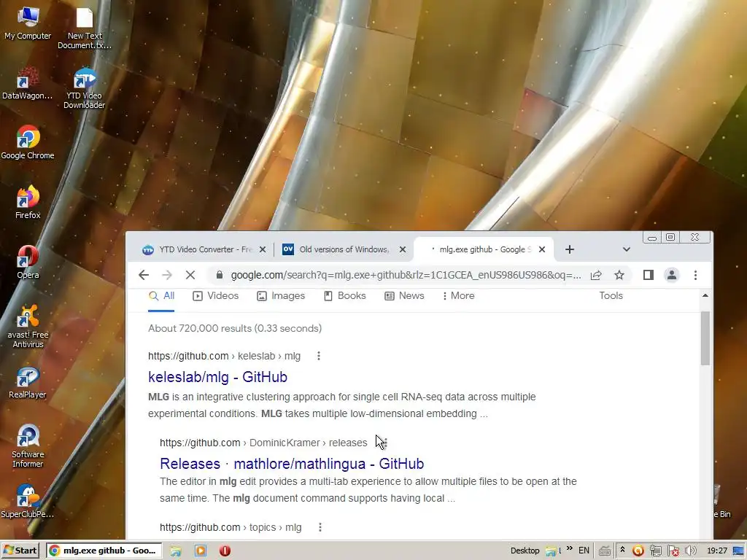The image size is (747, 560).
Task: Open avast! Free Antivirus shortcut
Action: [x=28, y=327]
